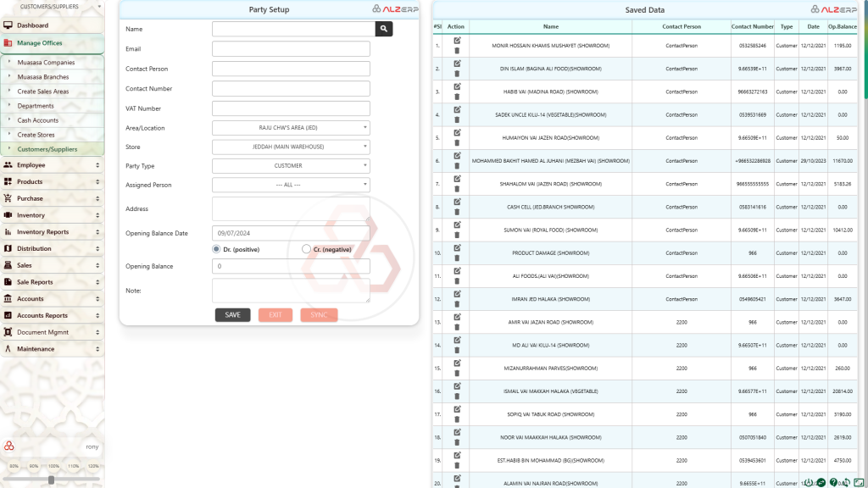Expand the Products menu section

tap(52, 181)
